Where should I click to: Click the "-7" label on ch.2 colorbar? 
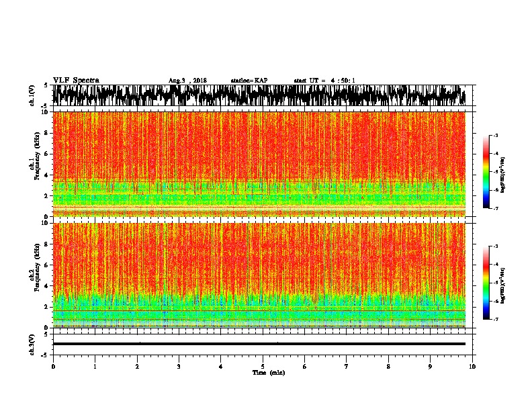pyautogui.click(x=496, y=320)
